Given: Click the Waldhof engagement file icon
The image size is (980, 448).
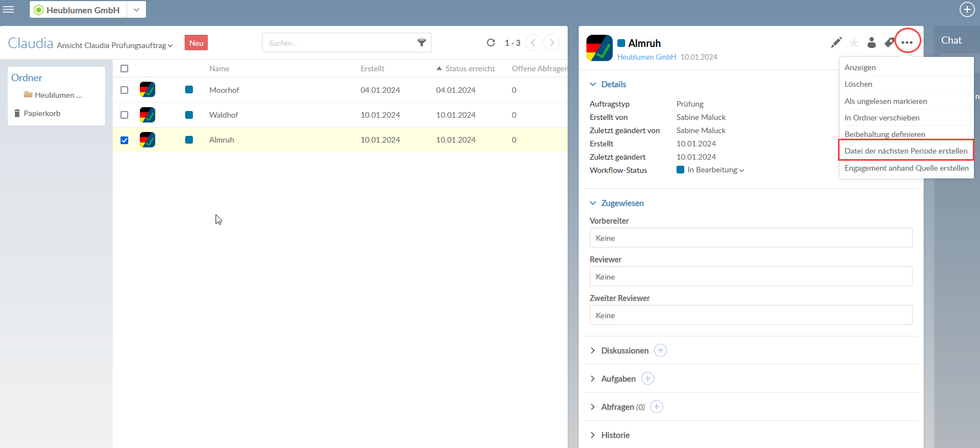Looking at the screenshot, I should click(x=148, y=115).
